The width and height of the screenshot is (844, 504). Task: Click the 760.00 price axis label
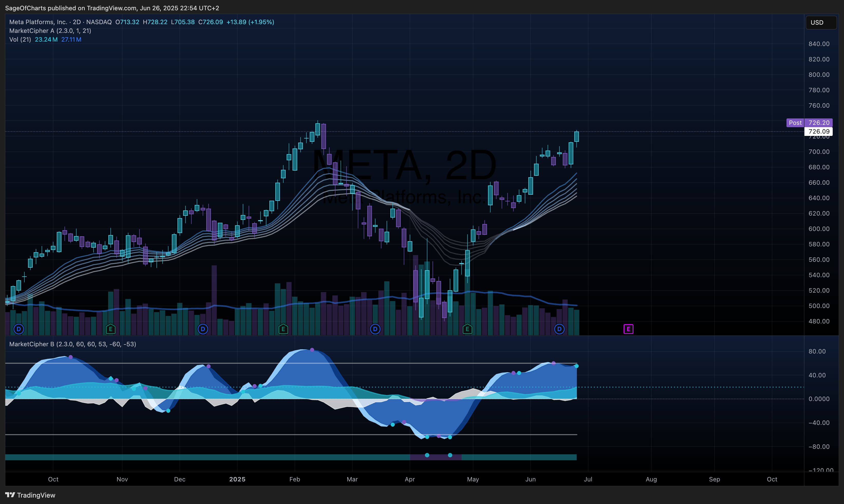[x=819, y=106]
